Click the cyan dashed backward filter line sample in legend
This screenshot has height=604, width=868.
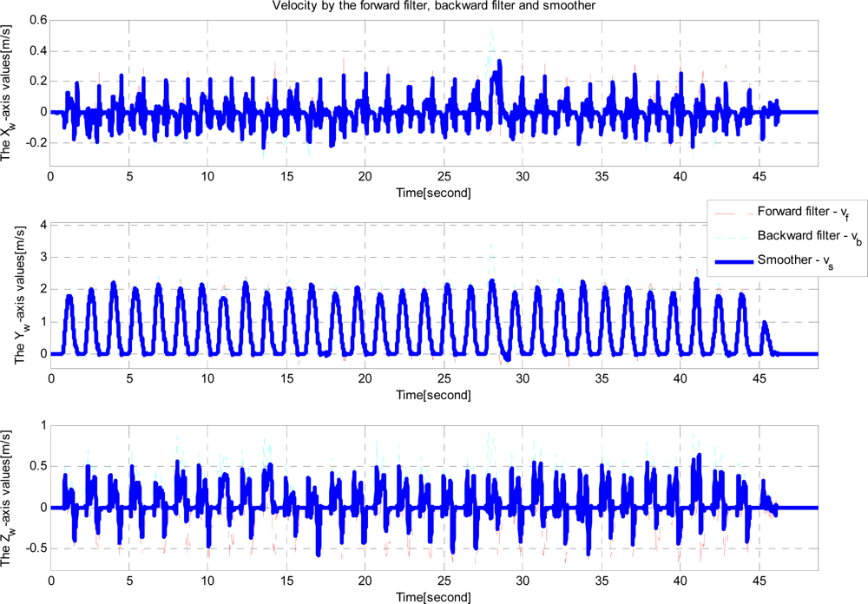(734, 237)
